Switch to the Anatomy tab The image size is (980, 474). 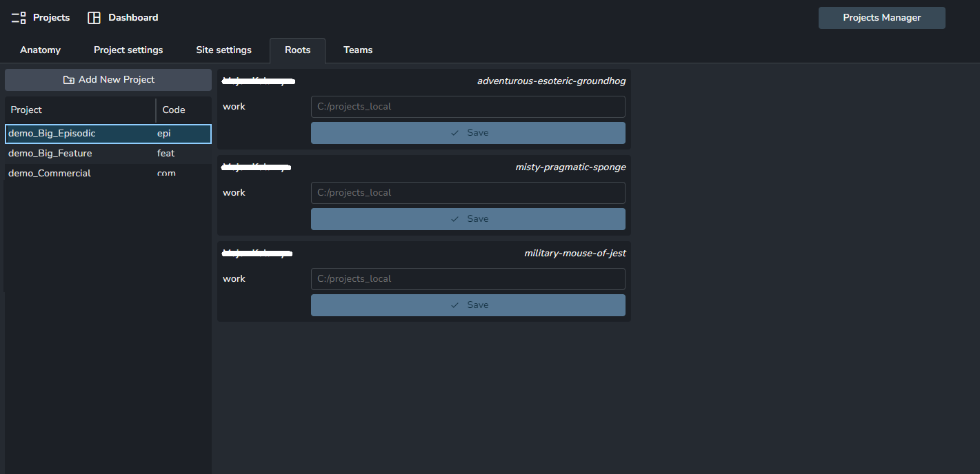coord(40,50)
